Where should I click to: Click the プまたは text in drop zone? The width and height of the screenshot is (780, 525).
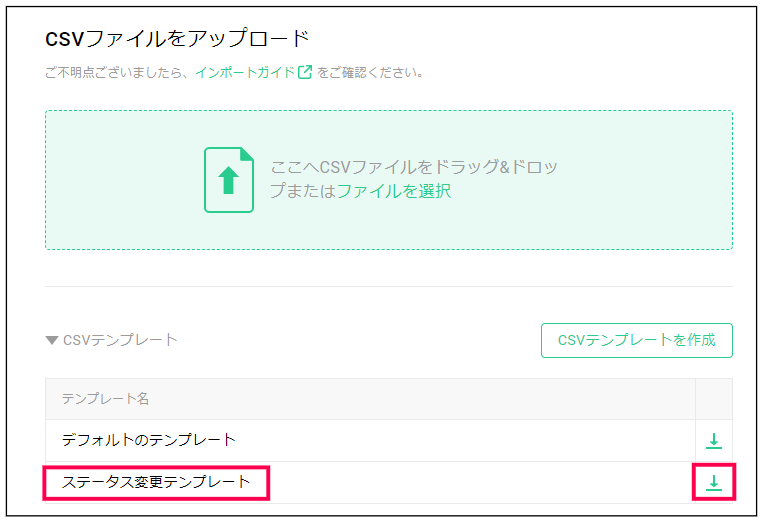(303, 191)
